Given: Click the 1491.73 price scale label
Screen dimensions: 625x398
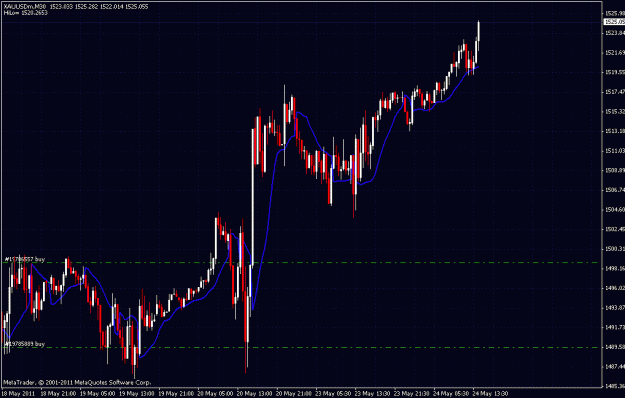Looking at the screenshot, I should point(615,327).
